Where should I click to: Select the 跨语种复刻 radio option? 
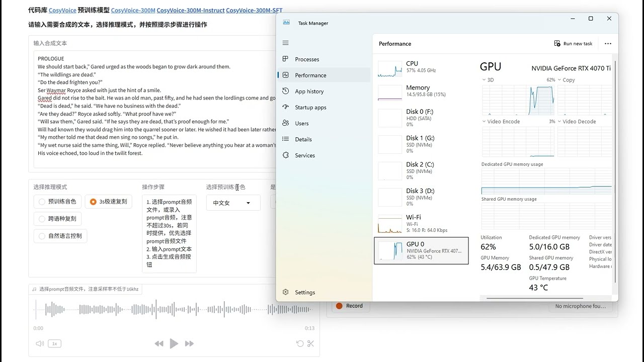click(57, 219)
